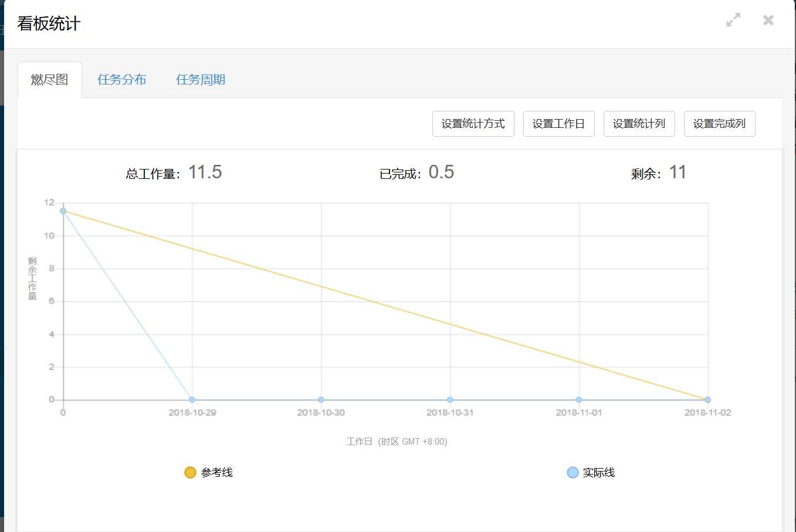Image resolution: width=796 pixels, height=532 pixels.
Task: Click the 2018-11-02 axis label
Action: pyautogui.click(x=708, y=413)
